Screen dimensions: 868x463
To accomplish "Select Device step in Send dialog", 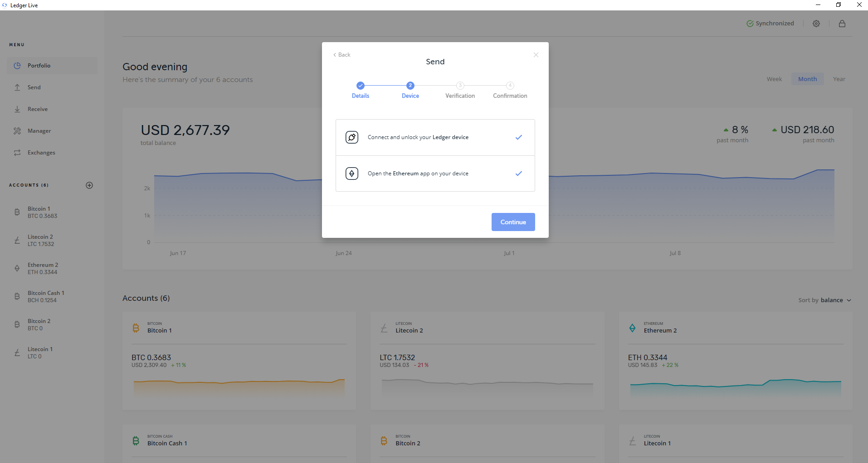I will pos(410,90).
